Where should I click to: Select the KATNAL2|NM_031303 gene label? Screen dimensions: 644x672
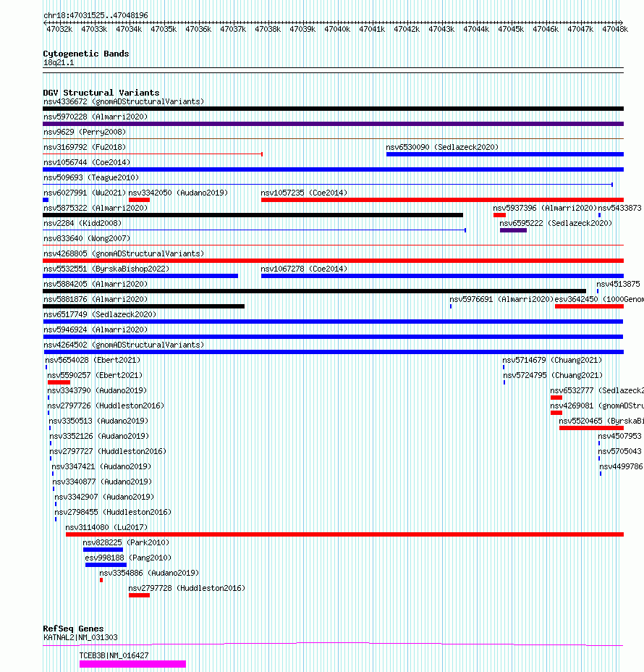80,637
